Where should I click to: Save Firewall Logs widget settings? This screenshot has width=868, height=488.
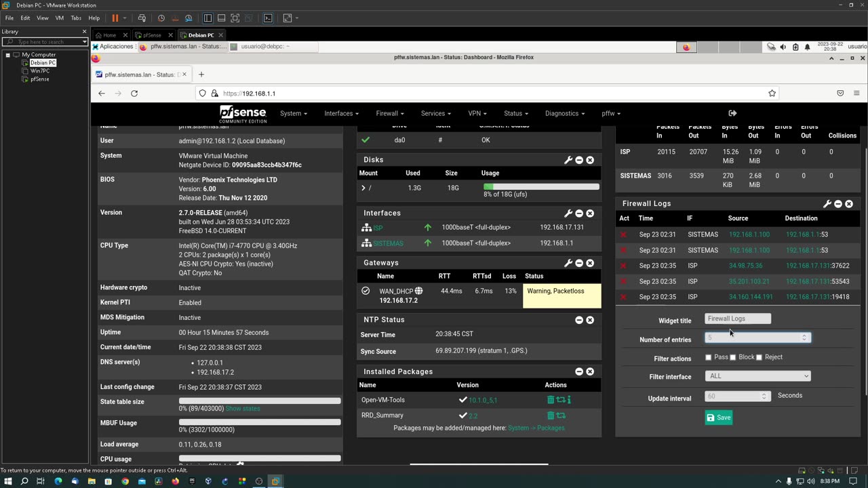coord(719,418)
